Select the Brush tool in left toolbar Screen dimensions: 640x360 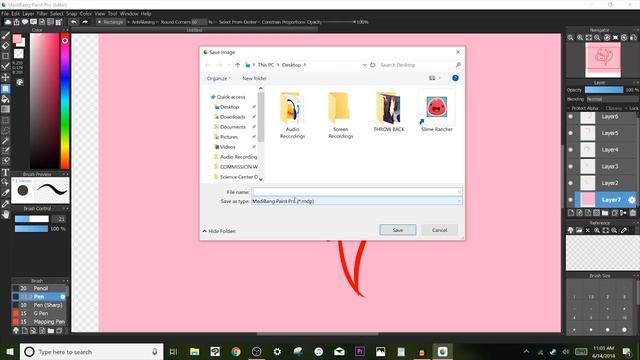5,36
